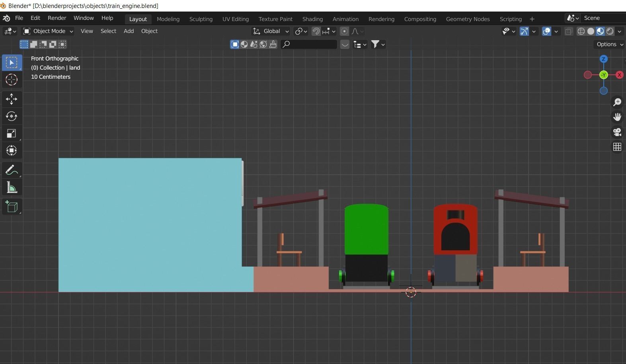Toggle proportional editing button

point(345,31)
